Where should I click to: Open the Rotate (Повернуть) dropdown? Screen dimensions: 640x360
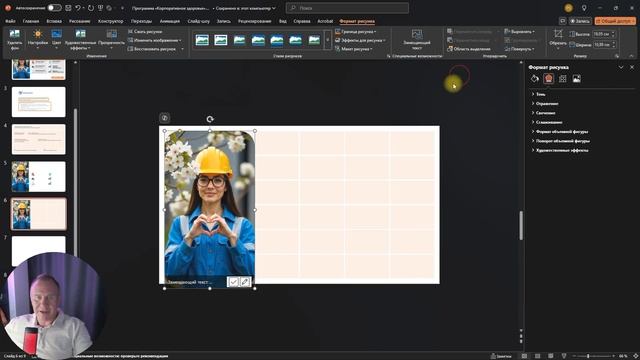pos(520,49)
